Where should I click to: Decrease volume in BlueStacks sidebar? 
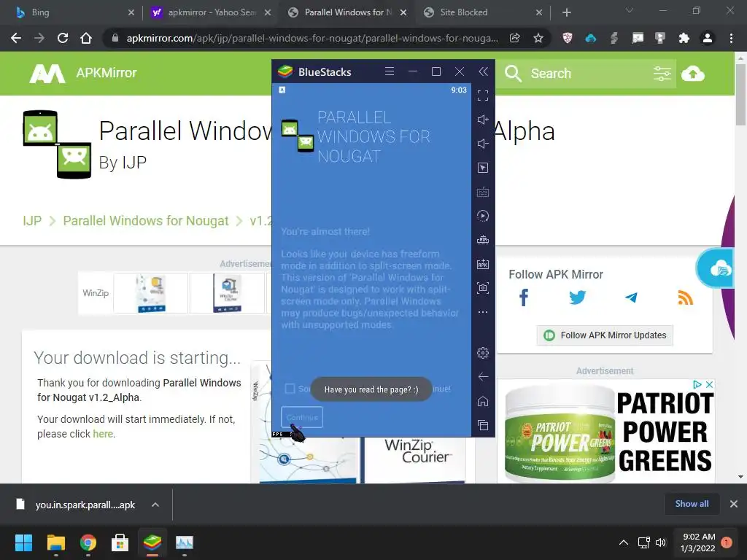(x=483, y=144)
